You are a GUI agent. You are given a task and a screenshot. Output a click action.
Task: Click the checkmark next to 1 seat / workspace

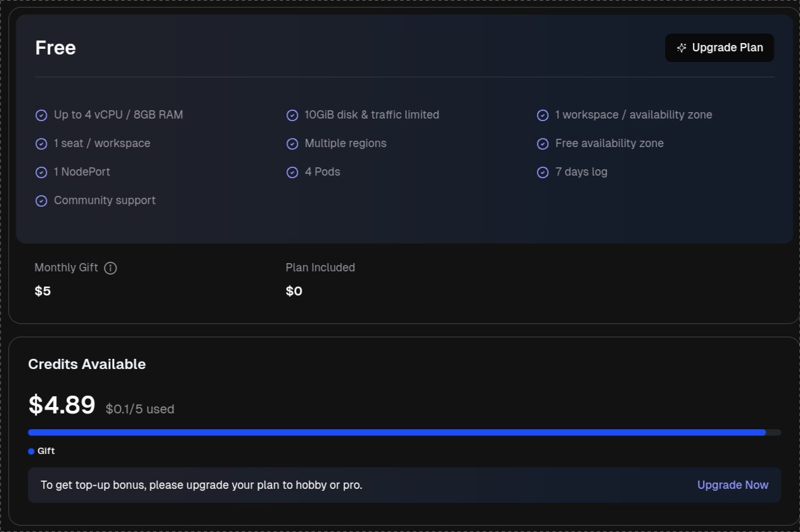pos(41,143)
